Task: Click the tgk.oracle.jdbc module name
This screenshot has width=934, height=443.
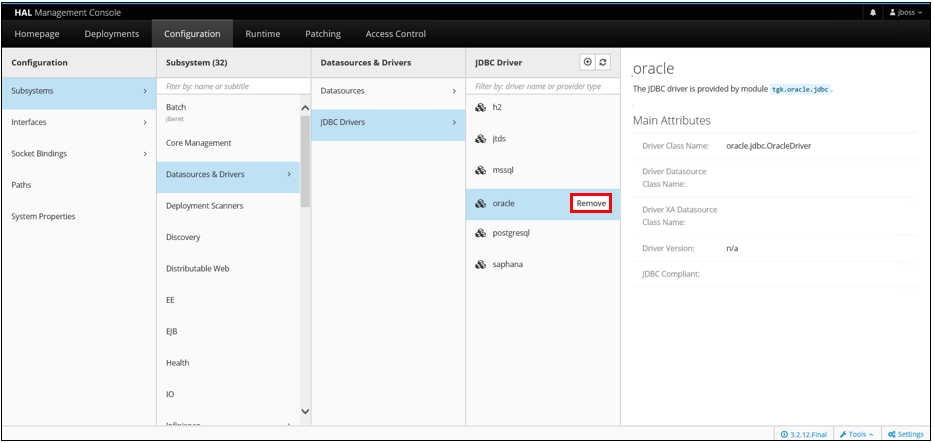Action: pos(800,89)
